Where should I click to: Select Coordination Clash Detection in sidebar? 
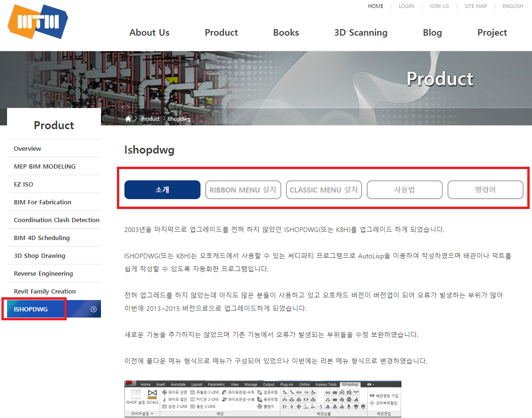[x=54, y=220]
